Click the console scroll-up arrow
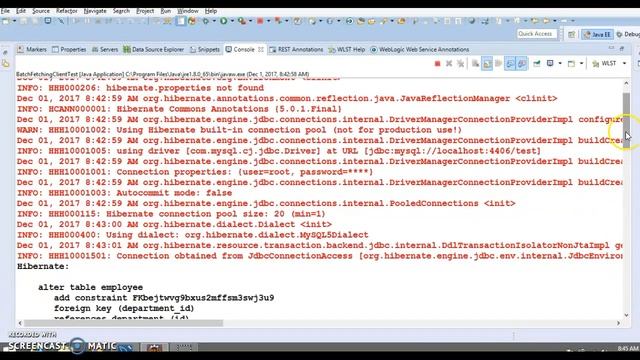The height and width of the screenshot is (360, 640). 626,83
